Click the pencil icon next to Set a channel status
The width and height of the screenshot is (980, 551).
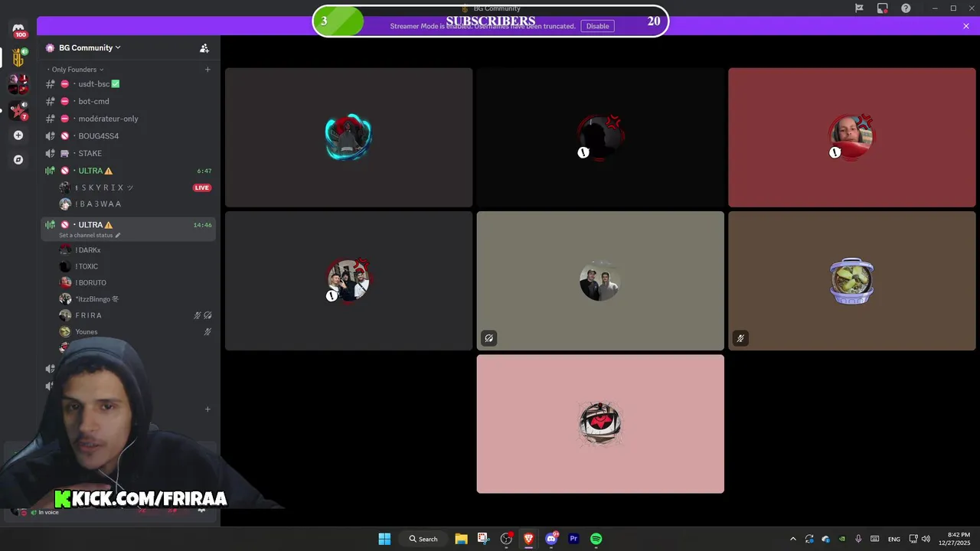pyautogui.click(x=118, y=235)
